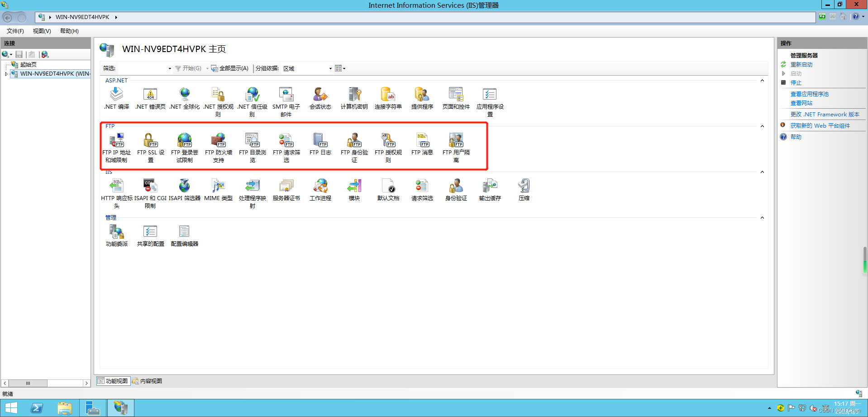This screenshot has height=417, width=868.
Task: Open 处理程序映射 feature
Action: (x=253, y=193)
